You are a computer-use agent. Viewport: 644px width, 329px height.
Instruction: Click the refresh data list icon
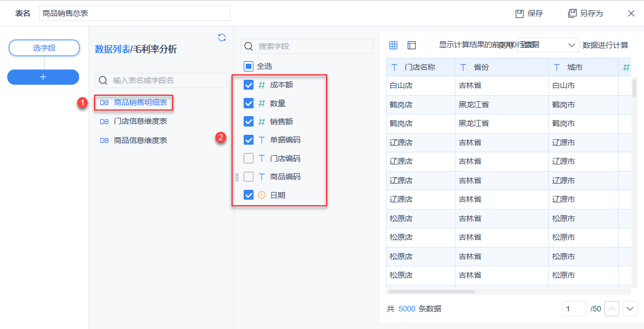point(222,37)
